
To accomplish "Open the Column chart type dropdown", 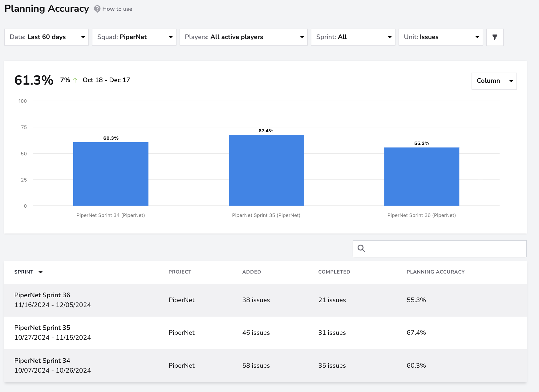I will [494, 81].
